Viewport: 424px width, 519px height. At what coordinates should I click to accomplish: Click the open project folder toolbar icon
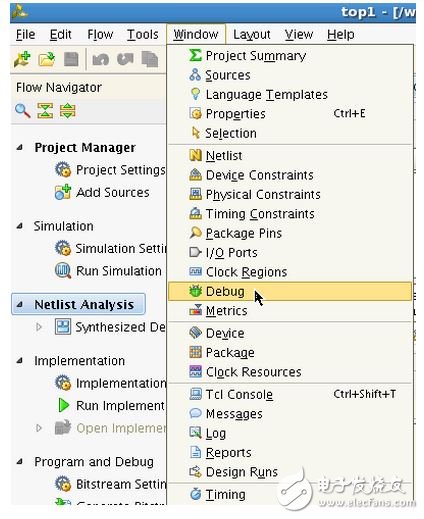pyautogui.click(x=47, y=60)
